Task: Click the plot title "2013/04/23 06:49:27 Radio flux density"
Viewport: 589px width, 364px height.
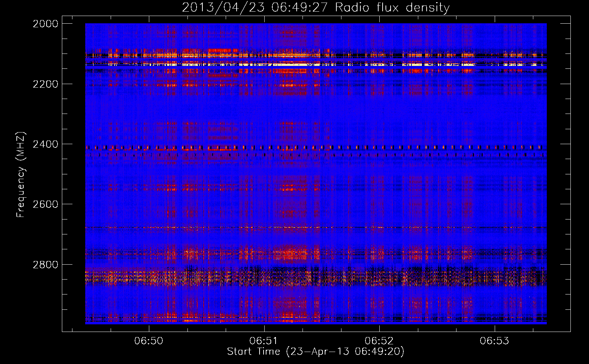Action: click(316, 7)
